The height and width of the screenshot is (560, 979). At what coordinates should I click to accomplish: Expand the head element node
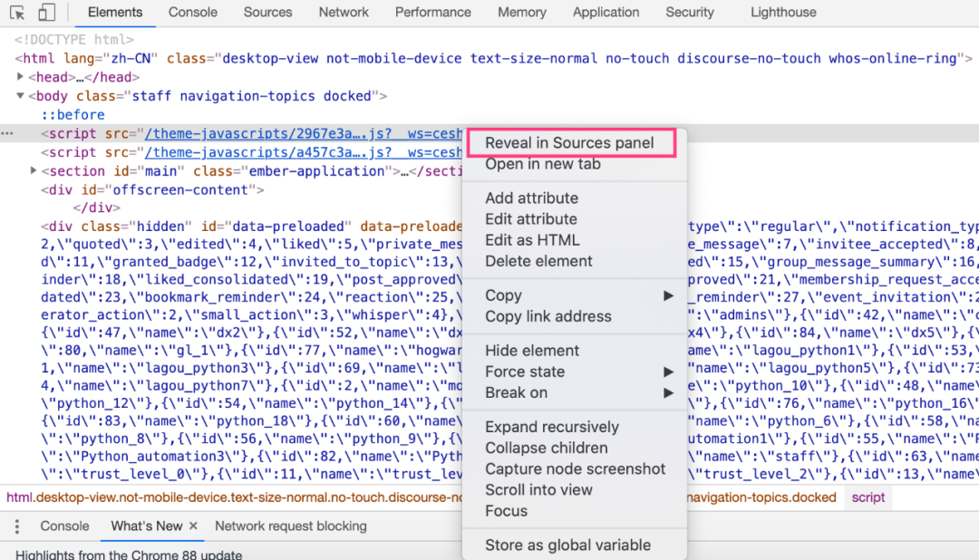tap(20, 77)
